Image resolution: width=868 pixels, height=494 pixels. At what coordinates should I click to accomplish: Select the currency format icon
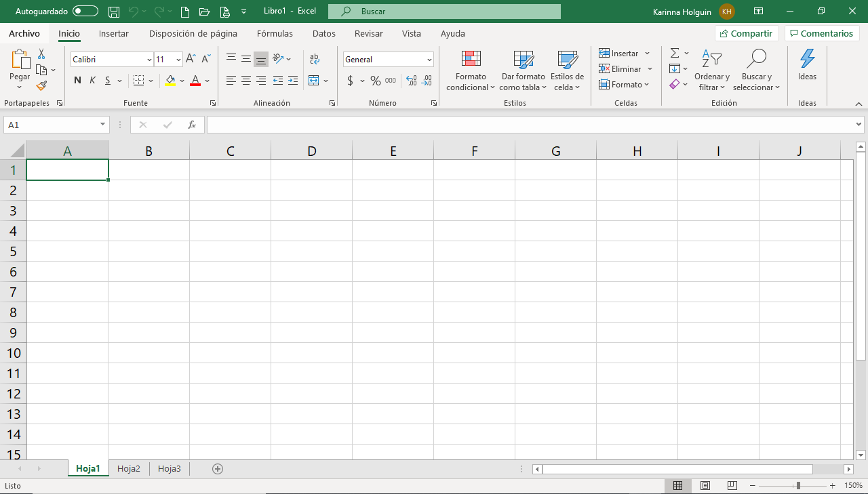[351, 80]
